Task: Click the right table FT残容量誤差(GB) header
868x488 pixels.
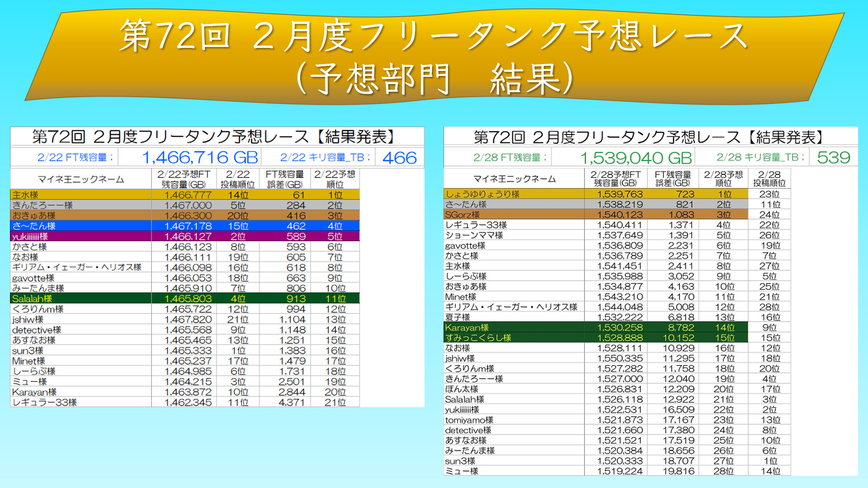Action: [x=673, y=178]
